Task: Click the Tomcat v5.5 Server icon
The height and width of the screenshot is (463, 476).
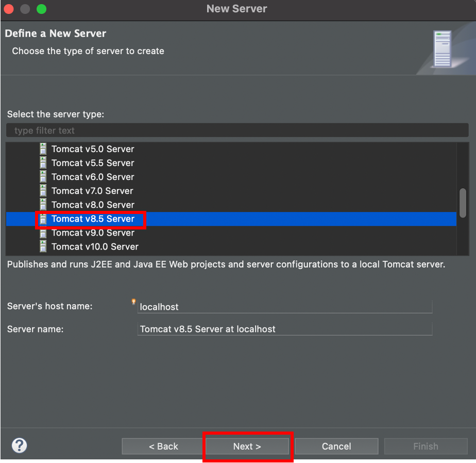Action: pos(43,163)
